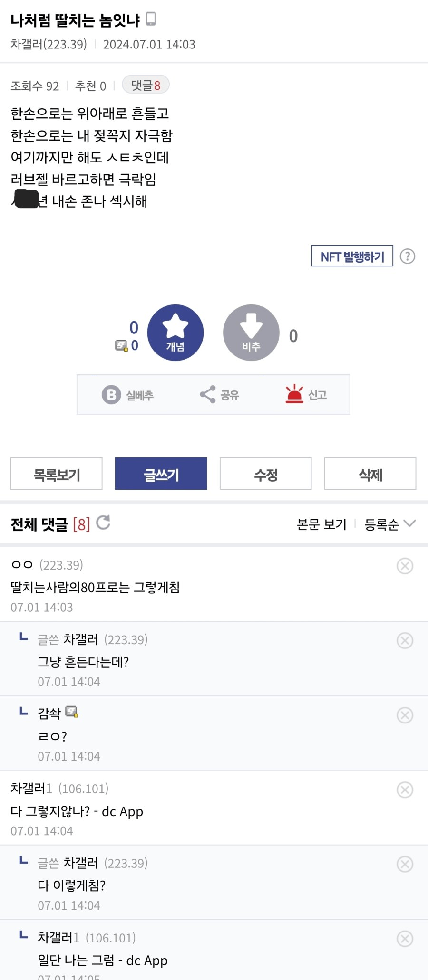Delete the 다 이렇게침? reply via X icon
This screenshot has height=980, width=428.
[405, 864]
